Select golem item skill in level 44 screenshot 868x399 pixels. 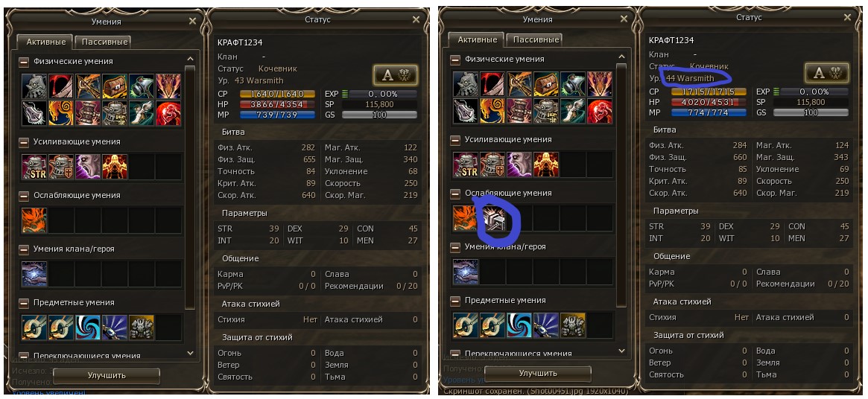[x=573, y=325]
